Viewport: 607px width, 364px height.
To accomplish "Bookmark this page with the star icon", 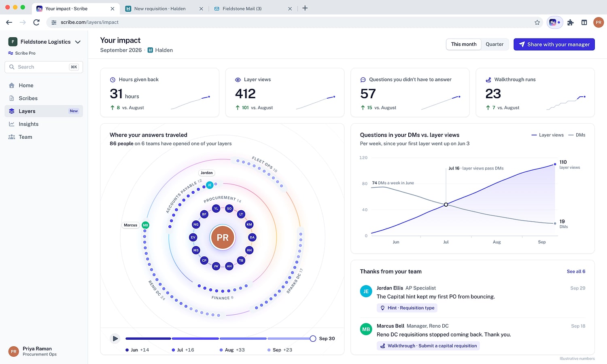I will [x=537, y=22].
